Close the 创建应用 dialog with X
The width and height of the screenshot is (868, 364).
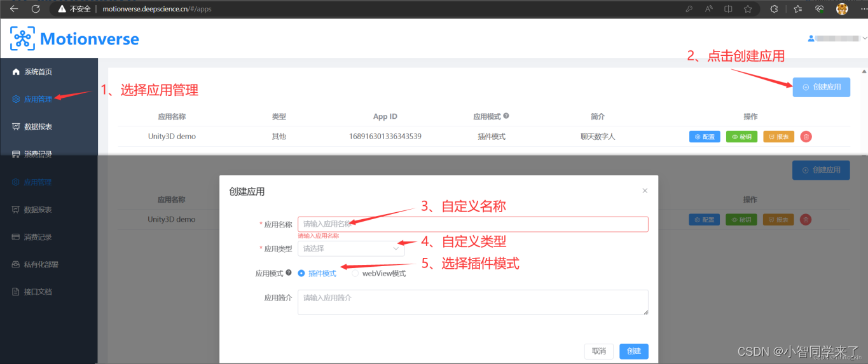click(x=645, y=191)
